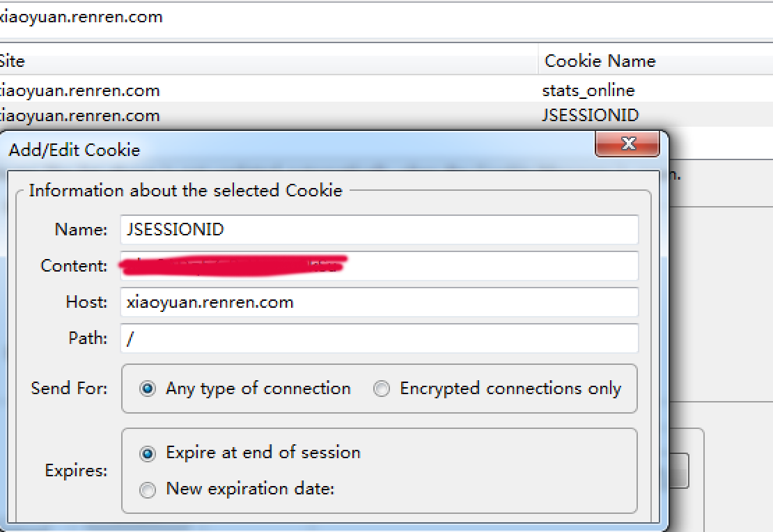Click the Add/Edit Cookie title bar
773x532 pixels.
point(296,150)
